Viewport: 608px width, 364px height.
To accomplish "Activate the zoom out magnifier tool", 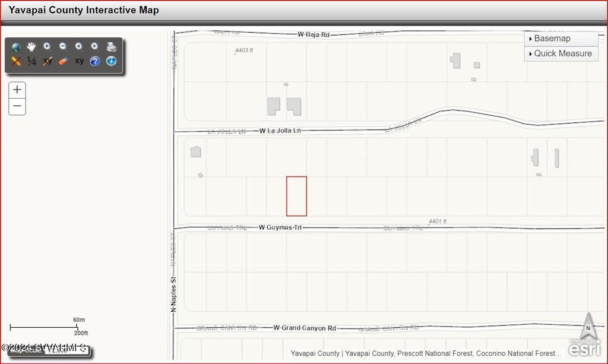I will [x=63, y=47].
